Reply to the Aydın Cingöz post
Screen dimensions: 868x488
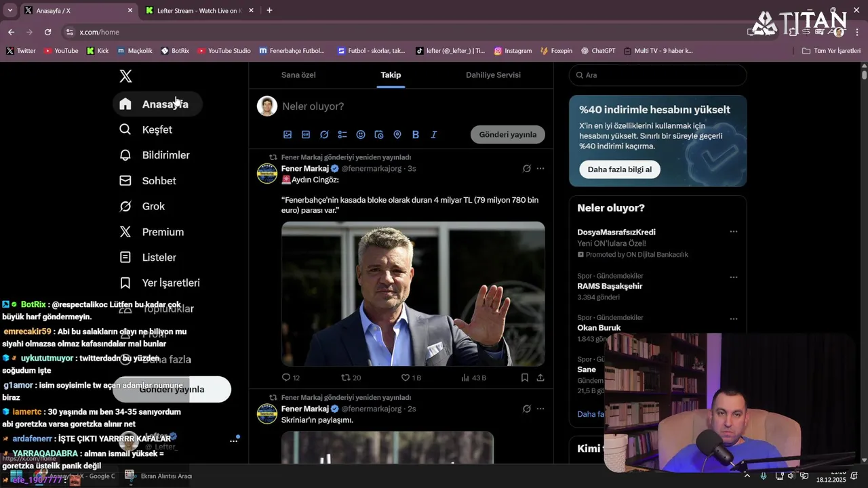click(290, 378)
